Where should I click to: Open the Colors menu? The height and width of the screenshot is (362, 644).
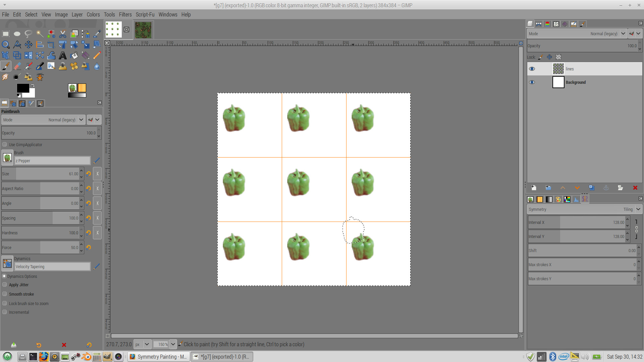click(x=93, y=14)
